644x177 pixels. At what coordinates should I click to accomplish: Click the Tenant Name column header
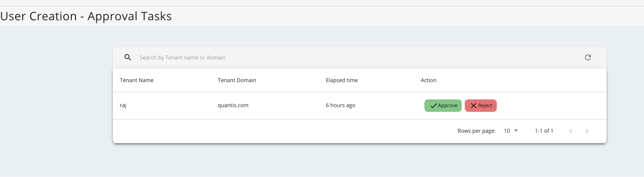pyautogui.click(x=137, y=80)
